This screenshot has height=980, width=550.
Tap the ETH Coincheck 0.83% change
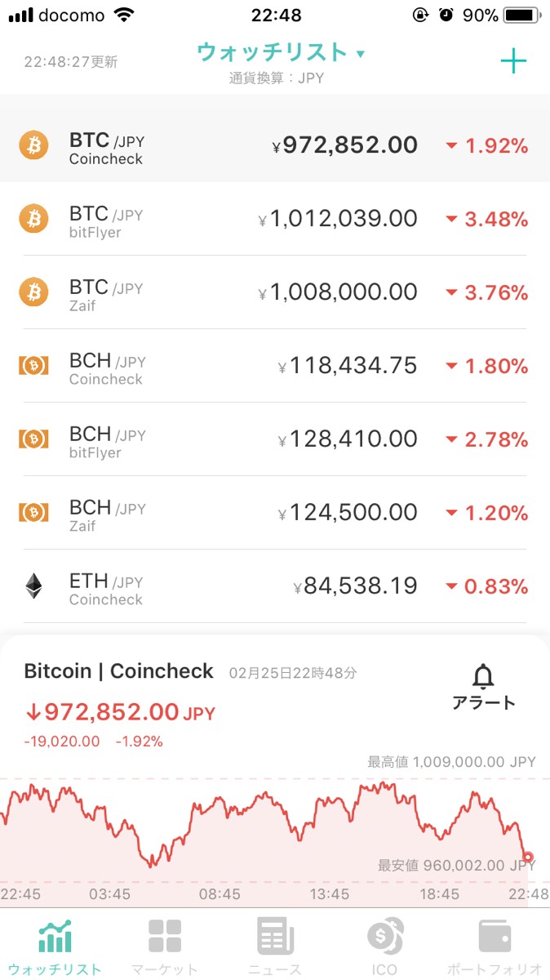[487, 586]
